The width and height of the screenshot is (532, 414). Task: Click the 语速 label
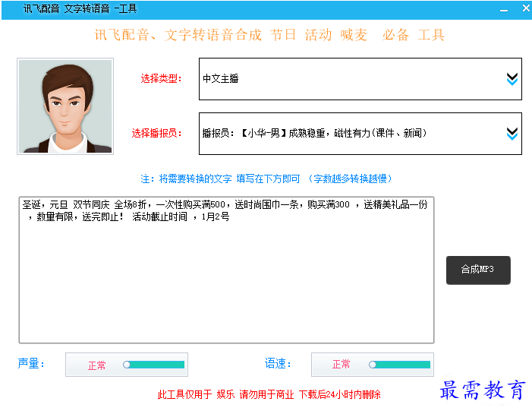coord(278,363)
